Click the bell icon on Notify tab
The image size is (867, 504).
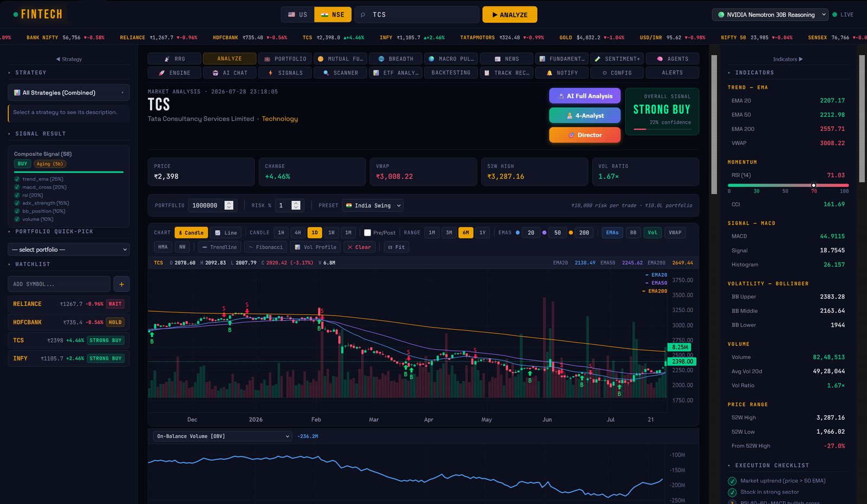(549, 73)
